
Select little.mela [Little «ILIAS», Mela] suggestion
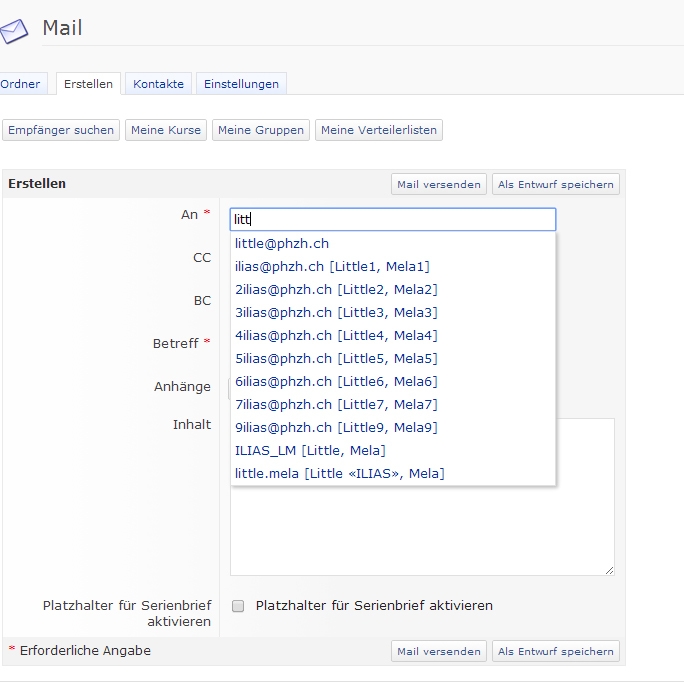(x=339, y=473)
